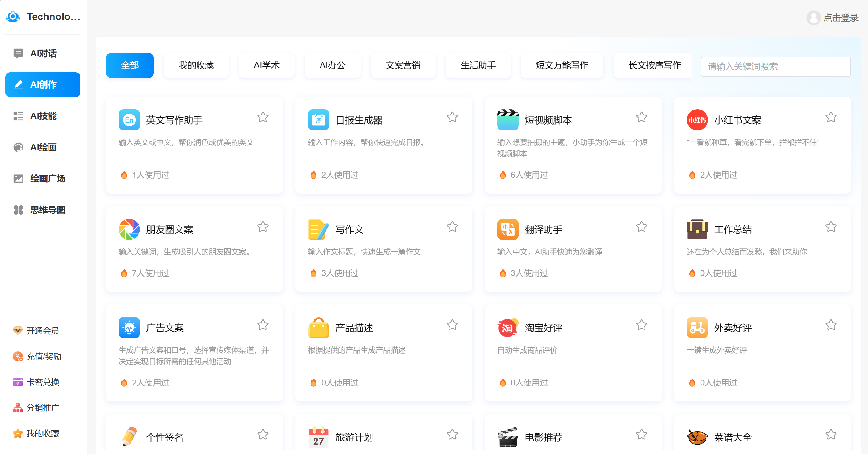Toggle the star on 写作文 card
The width and height of the screenshot is (868, 454).
click(x=452, y=227)
